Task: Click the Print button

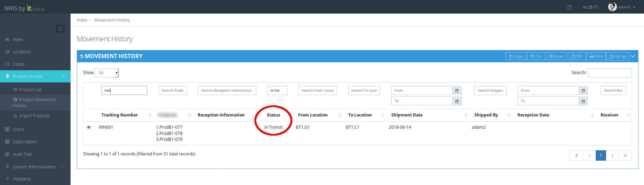Action: coord(596,56)
